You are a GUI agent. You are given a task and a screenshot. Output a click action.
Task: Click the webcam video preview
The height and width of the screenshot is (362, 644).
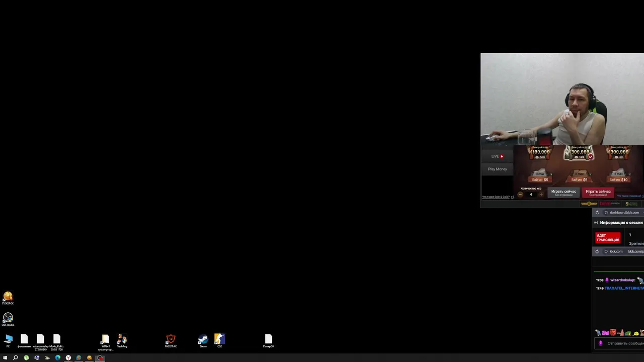click(562, 99)
